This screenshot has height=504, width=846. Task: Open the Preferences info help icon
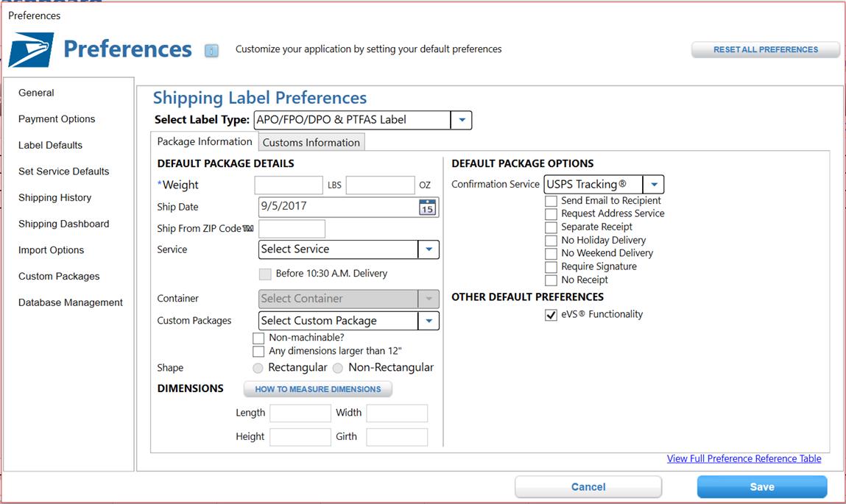pyautogui.click(x=211, y=51)
